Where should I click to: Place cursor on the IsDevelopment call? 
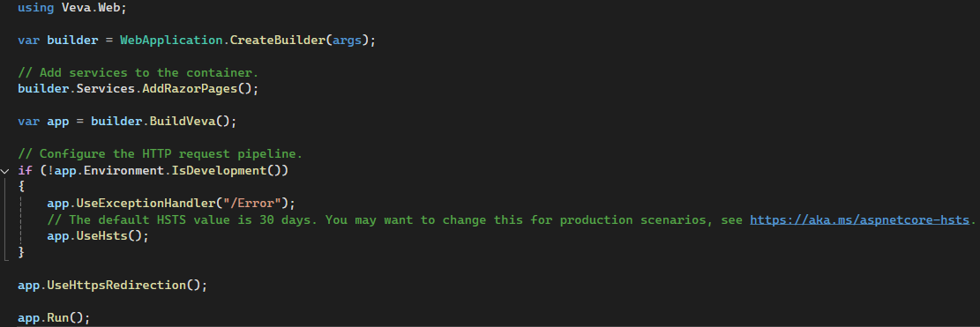pyautogui.click(x=219, y=170)
